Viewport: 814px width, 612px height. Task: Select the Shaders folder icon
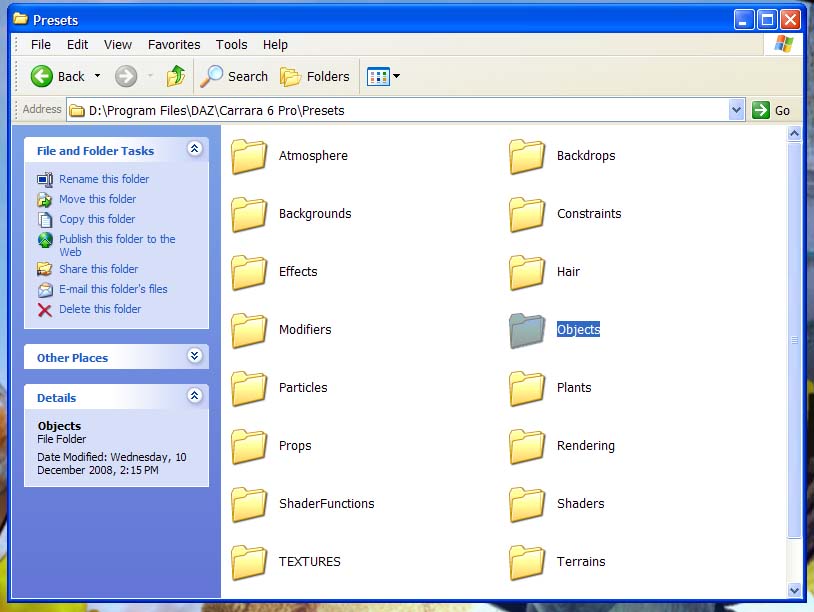tap(527, 504)
